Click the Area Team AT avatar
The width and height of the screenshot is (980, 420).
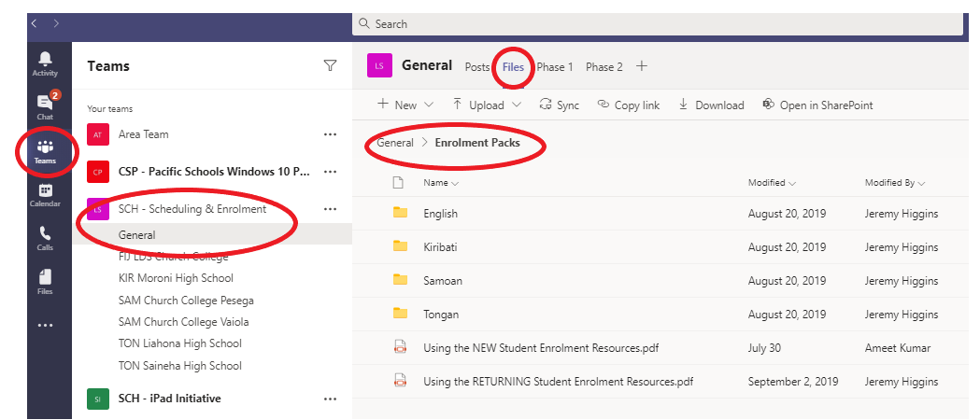click(x=97, y=134)
